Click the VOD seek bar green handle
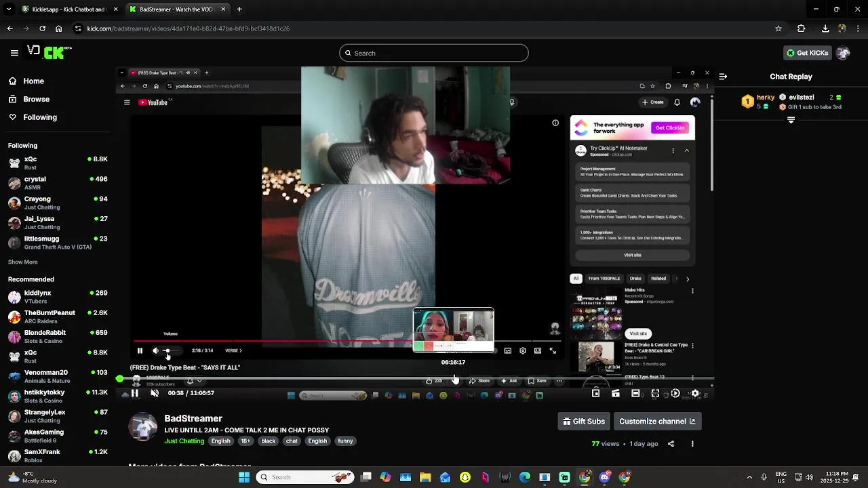The height and width of the screenshot is (488, 868). coord(120,379)
